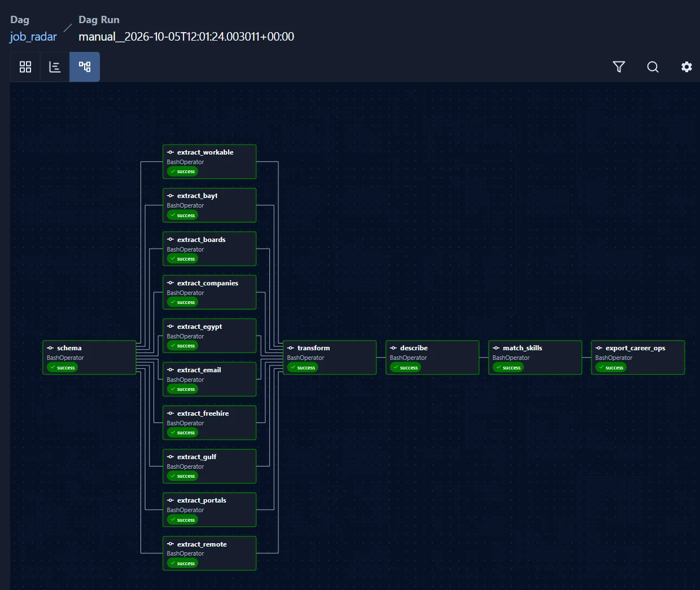Open the search magnifier icon
Screen dimensions: 700x590
pyautogui.click(x=653, y=67)
